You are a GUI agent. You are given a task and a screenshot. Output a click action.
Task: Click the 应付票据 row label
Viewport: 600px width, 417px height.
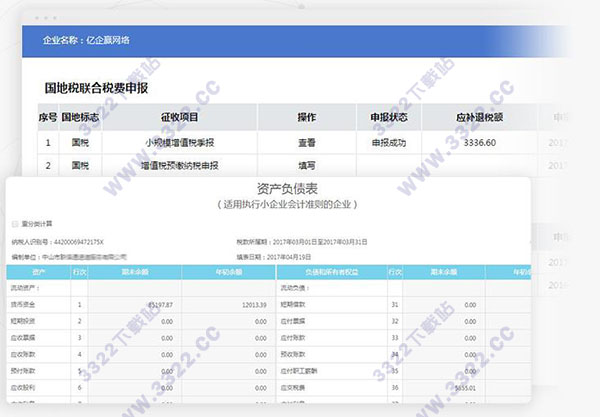293,321
